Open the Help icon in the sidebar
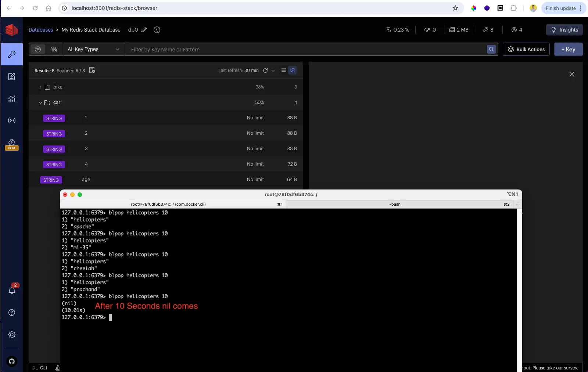The image size is (588, 372). point(12,313)
